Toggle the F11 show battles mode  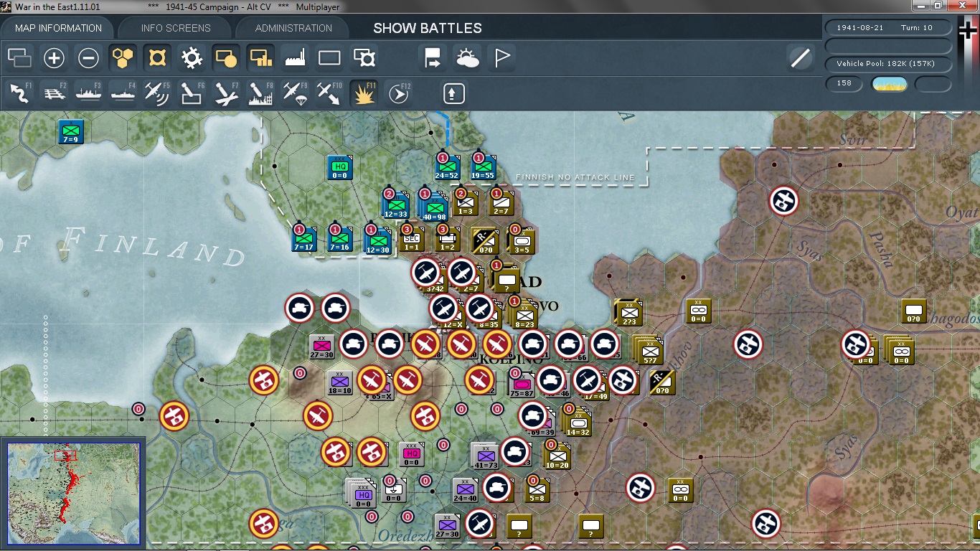(x=364, y=93)
